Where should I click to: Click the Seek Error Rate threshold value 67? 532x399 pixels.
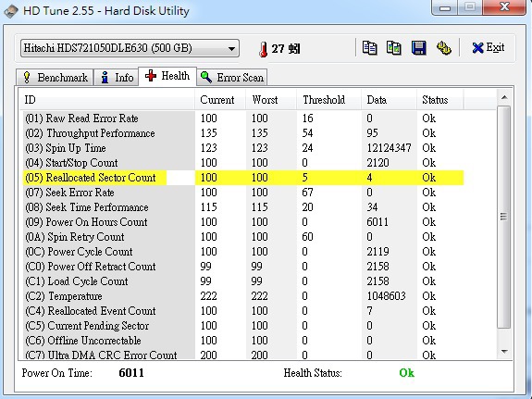point(307,193)
